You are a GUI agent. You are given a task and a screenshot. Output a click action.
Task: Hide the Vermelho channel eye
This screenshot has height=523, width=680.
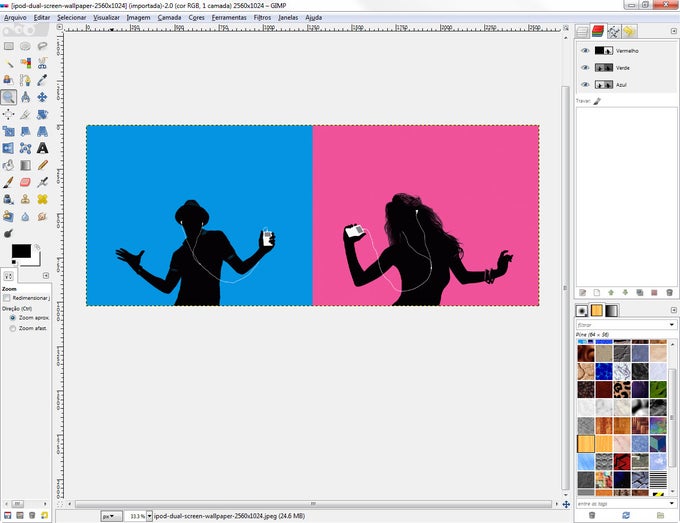(x=585, y=51)
